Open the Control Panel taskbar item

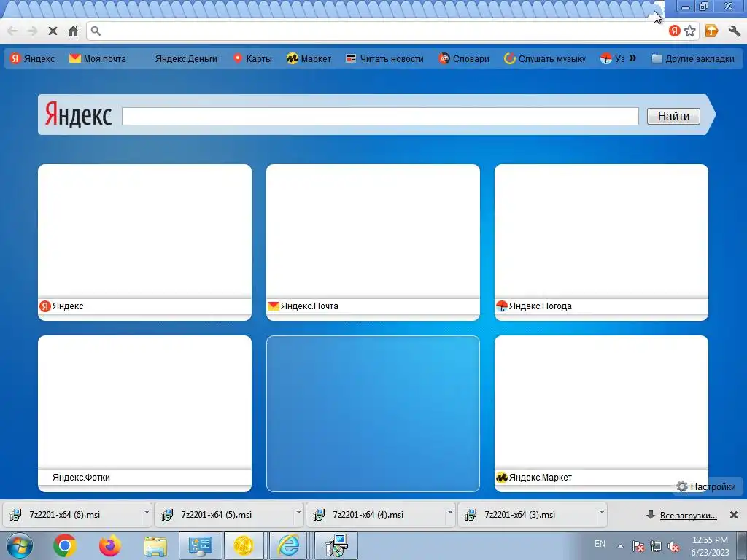pyautogui.click(x=200, y=545)
